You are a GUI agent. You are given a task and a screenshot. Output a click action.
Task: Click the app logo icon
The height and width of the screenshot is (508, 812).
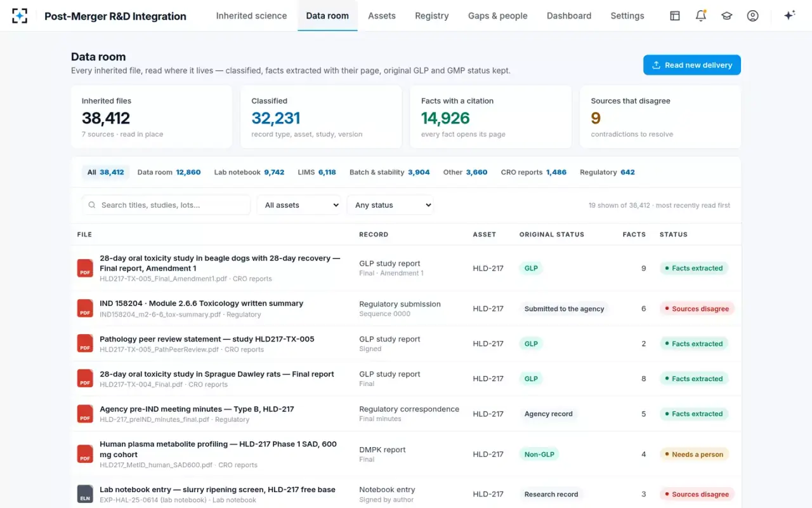[20, 16]
